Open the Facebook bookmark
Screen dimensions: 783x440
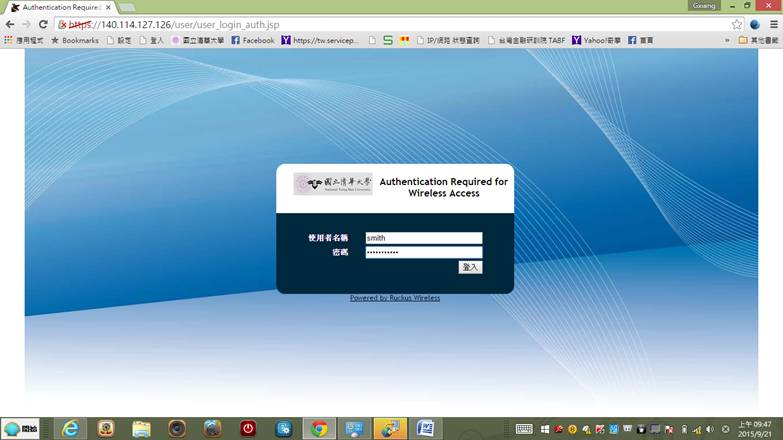tap(252, 40)
